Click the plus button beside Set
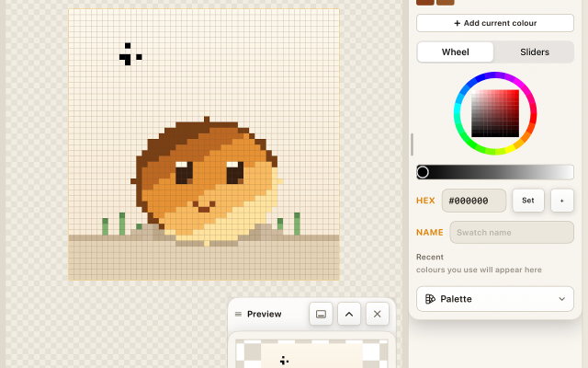The width and height of the screenshot is (588, 368). 561,201
